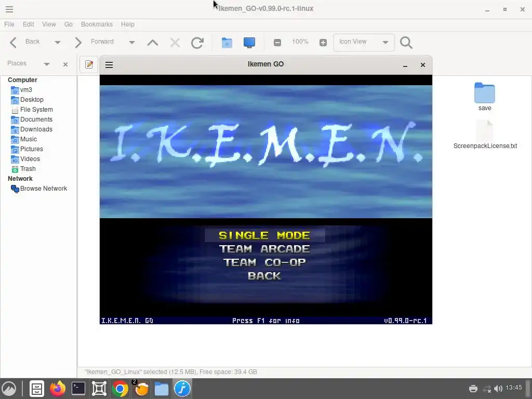Screen dimensions: 532x399
Task: Open the printer tray icon
Action: tap(473, 389)
